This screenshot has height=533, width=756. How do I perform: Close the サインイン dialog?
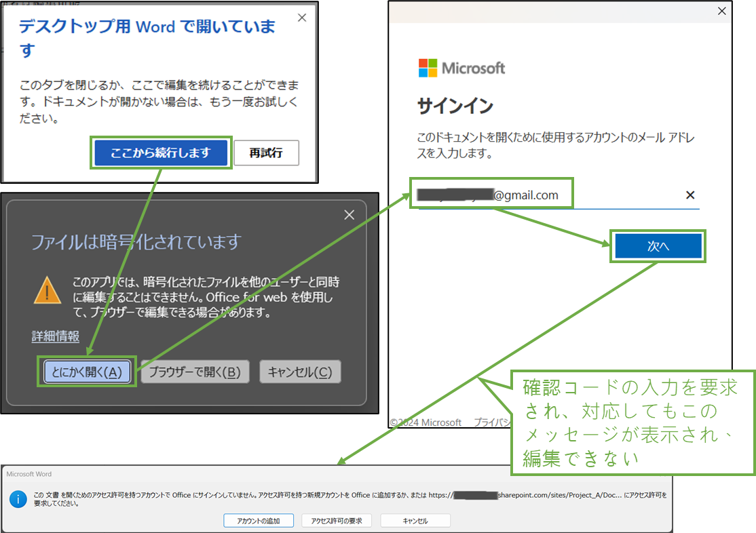tap(721, 11)
